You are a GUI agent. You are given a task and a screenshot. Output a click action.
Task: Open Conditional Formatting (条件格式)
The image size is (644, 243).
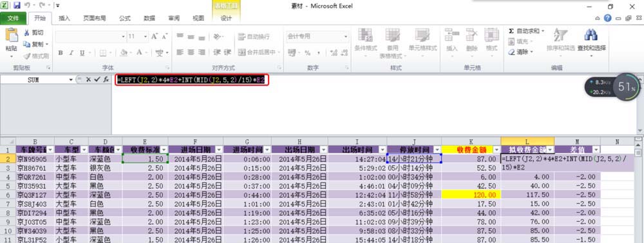coord(366,43)
